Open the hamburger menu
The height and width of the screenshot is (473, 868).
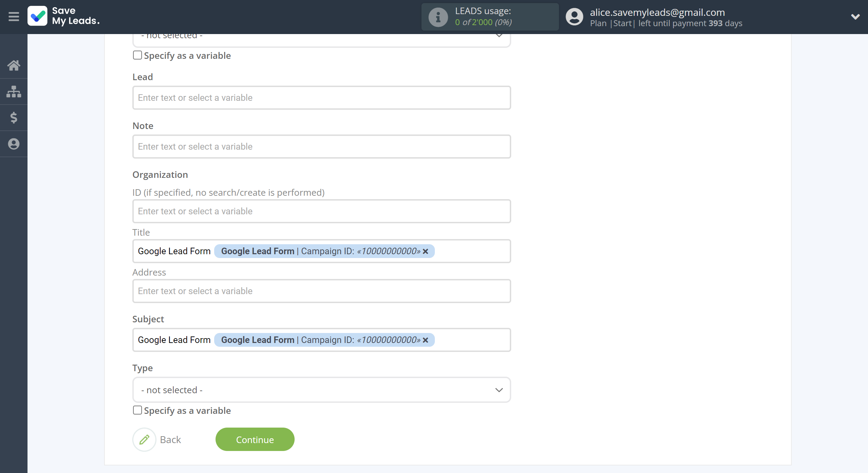(x=14, y=16)
